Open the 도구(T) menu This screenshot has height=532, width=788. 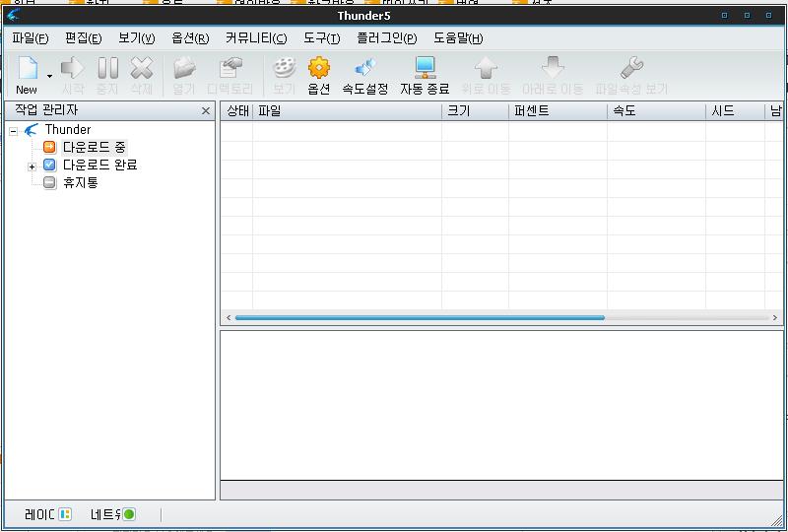322,38
